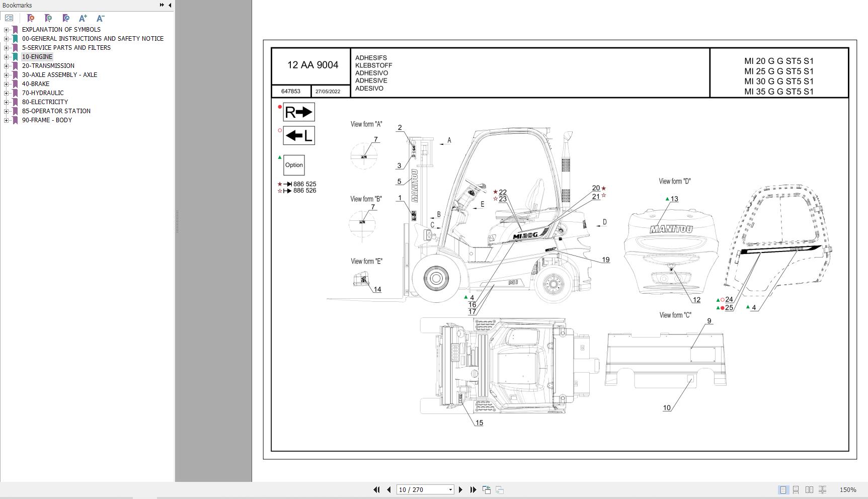Open the bookmarks options menu icon
The image size is (868, 499).
point(9,18)
